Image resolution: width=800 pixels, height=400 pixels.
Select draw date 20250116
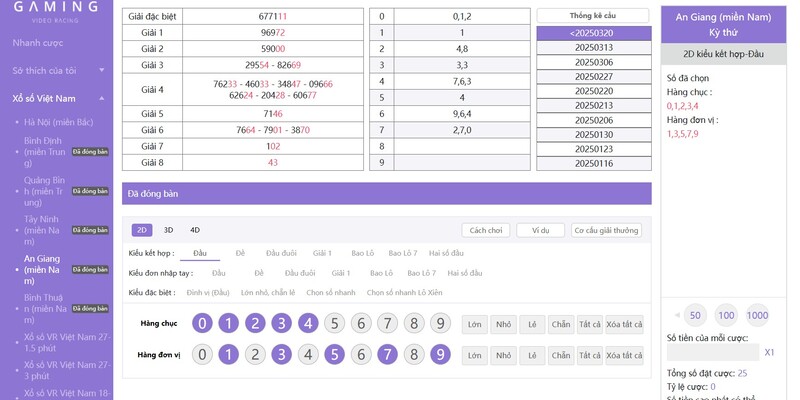594,164
